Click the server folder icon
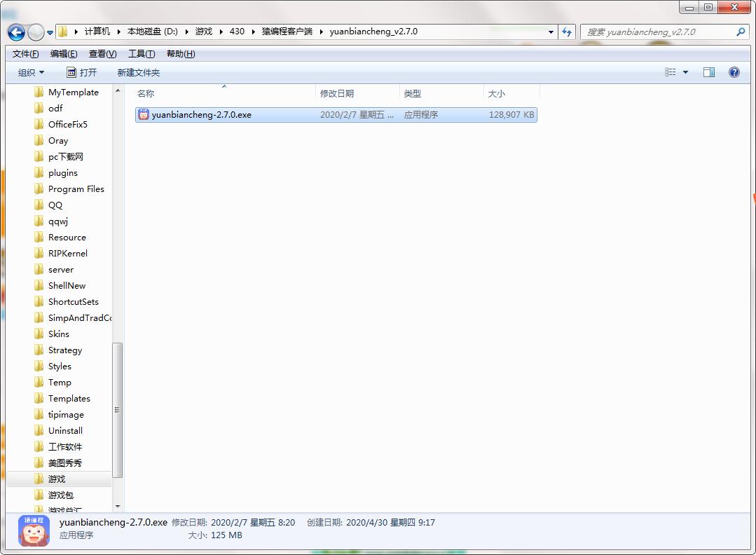This screenshot has width=756, height=555. click(x=39, y=270)
